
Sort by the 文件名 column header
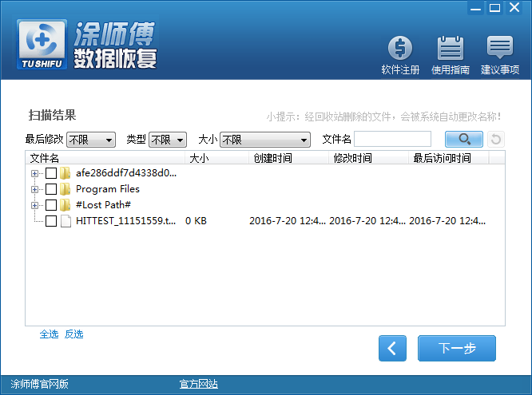(105, 158)
